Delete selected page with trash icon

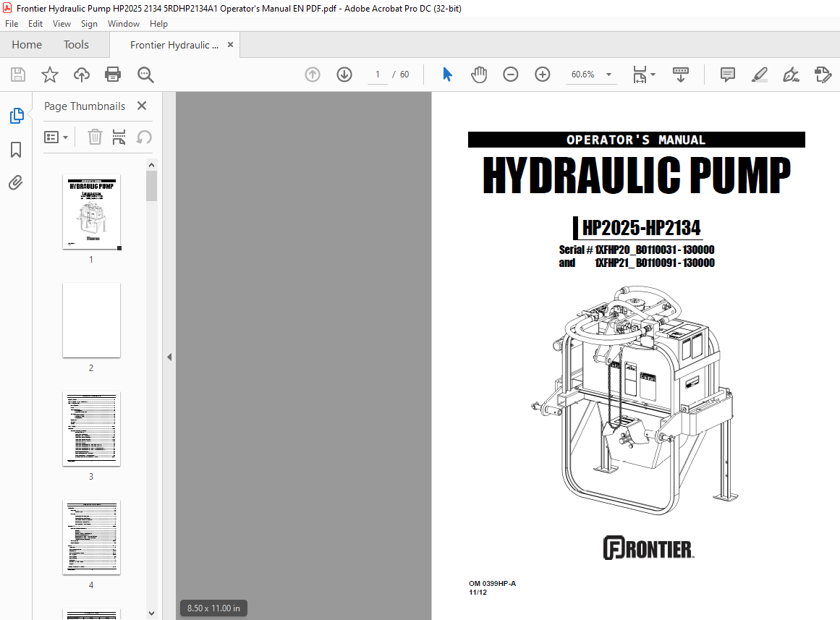95,137
